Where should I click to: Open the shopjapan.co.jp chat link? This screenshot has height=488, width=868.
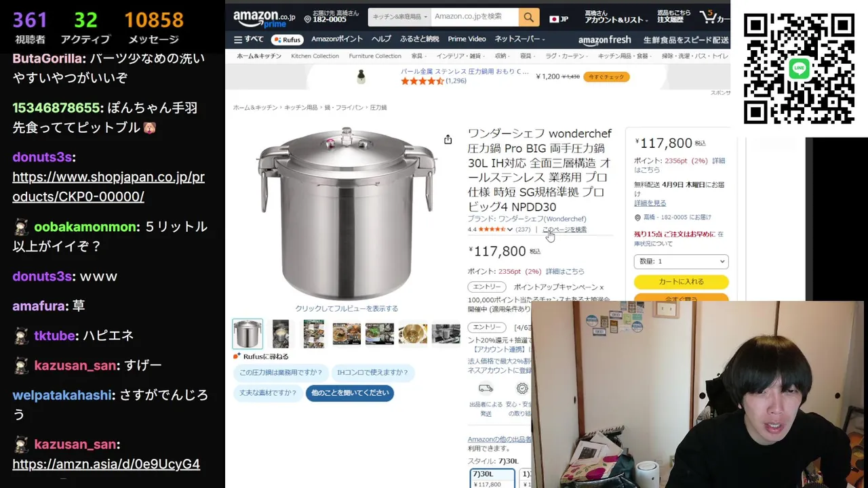point(108,186)
